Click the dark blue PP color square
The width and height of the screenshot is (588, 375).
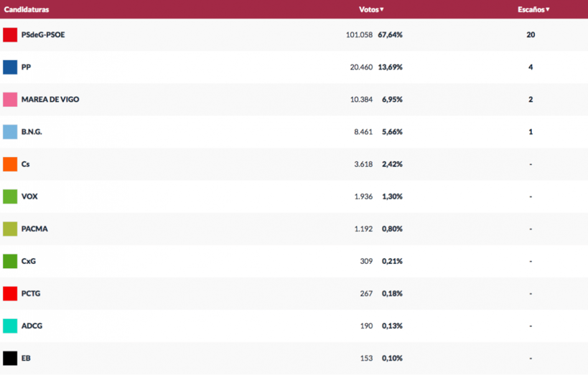coord(10,67)
